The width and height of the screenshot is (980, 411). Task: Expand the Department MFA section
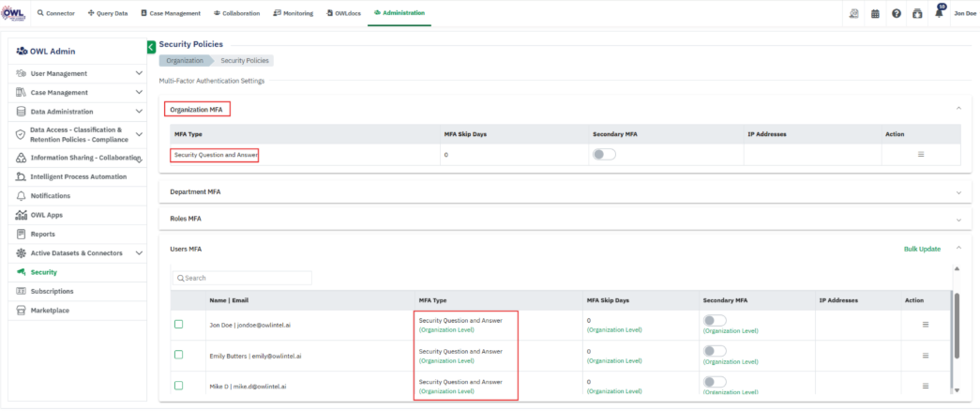click(958, 192)
